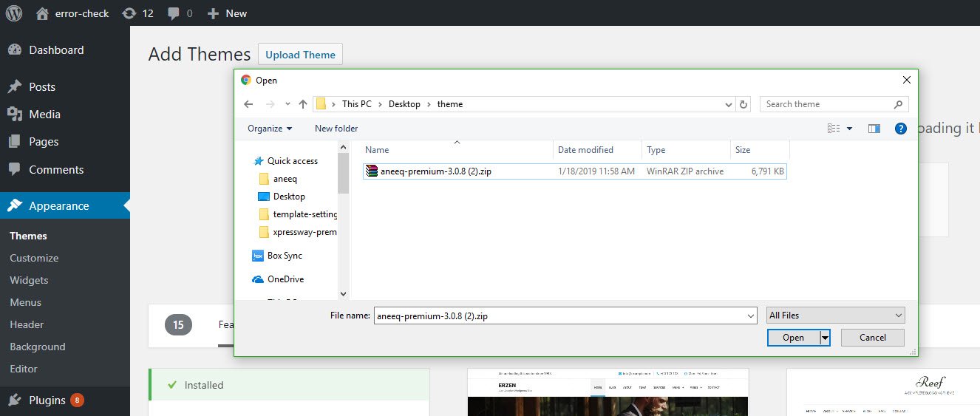Click the Upload Theme button
Screen dimensions: 980x416
tap(300, 55)
